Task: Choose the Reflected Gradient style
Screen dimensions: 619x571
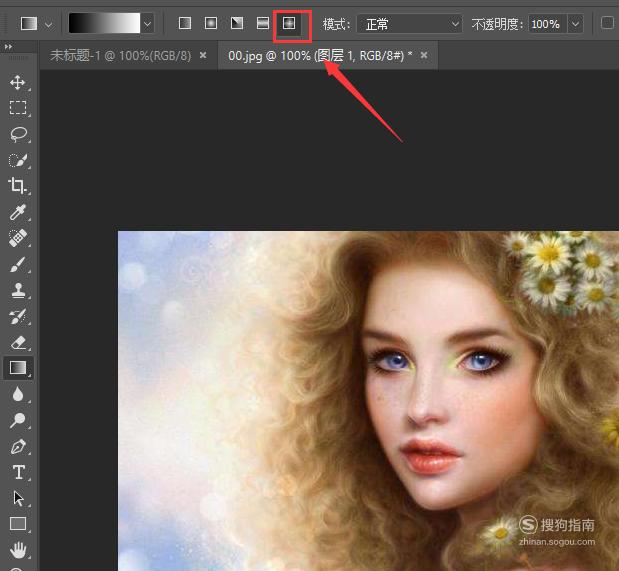Action: [263, 24]
